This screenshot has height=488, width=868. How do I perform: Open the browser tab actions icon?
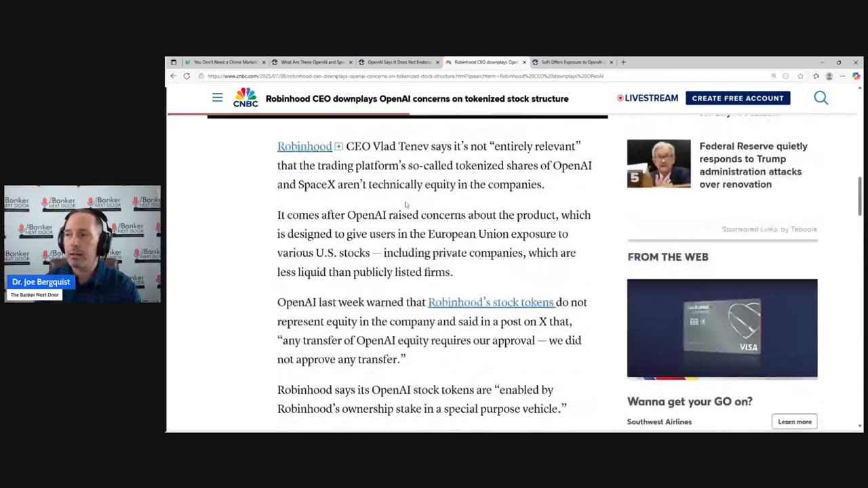coord(173,62)
